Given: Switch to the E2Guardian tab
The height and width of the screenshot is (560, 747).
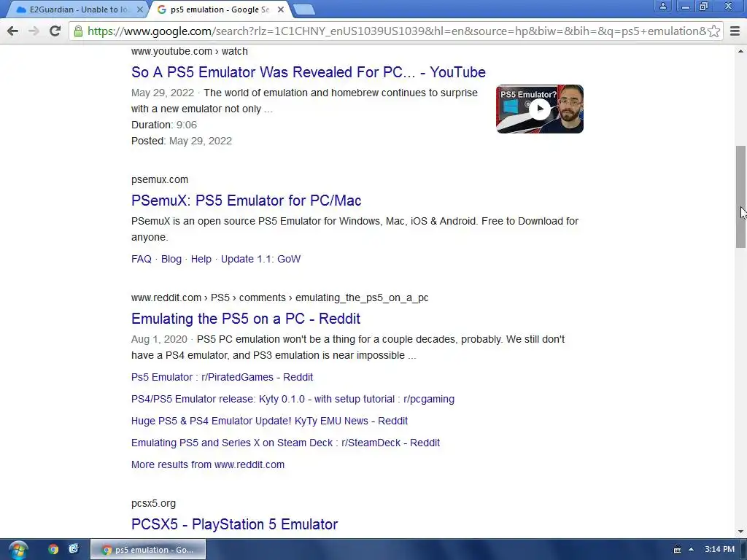Looking at the screenshot, I should click(76, 9).
